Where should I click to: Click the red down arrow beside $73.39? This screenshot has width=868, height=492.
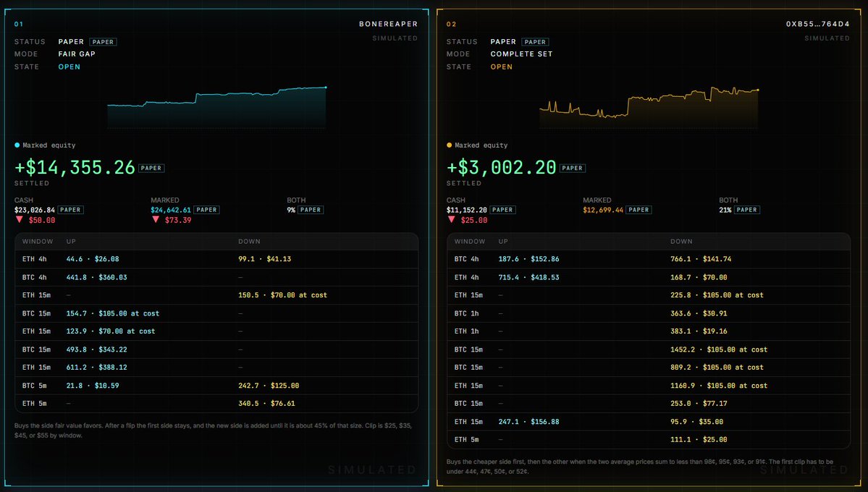[x=156, y=220]
